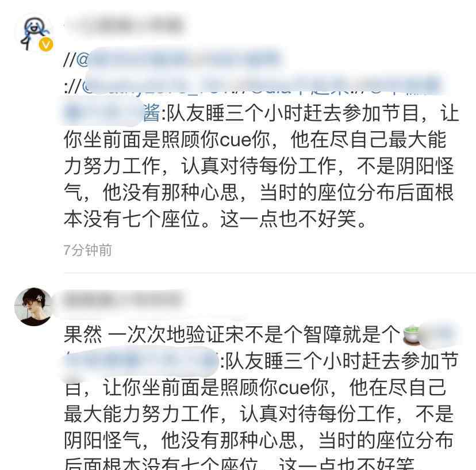
Task: Click the line 这一点也不好笑 in first post
Action: tap(293, 219)
